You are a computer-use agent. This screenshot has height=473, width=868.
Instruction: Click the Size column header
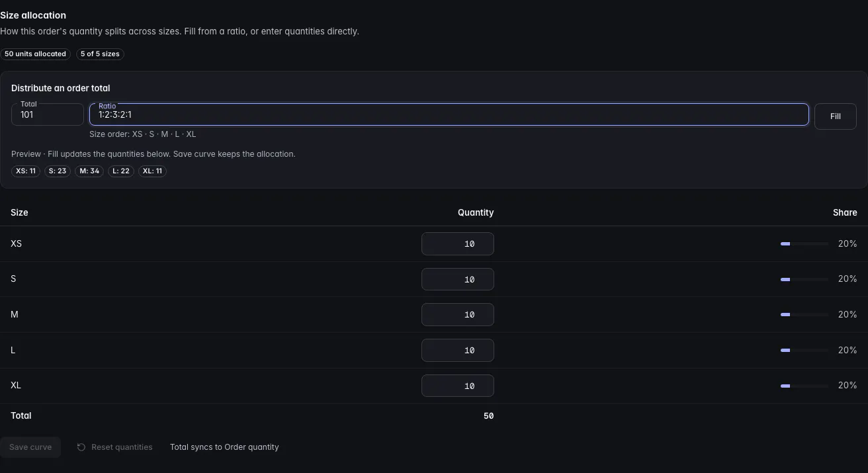coord(19,212)
